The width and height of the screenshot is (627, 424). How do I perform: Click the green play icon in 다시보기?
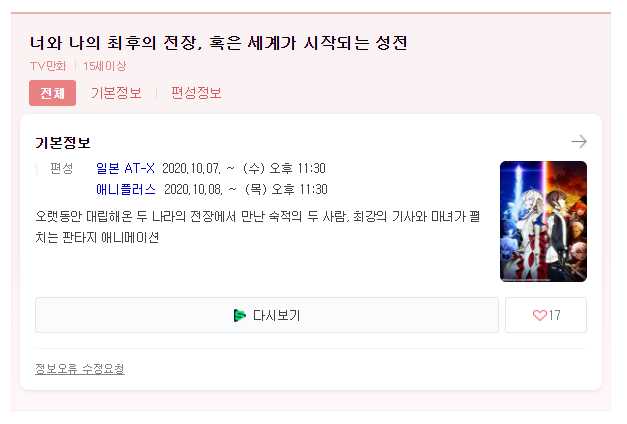click(x=240, y=316)
